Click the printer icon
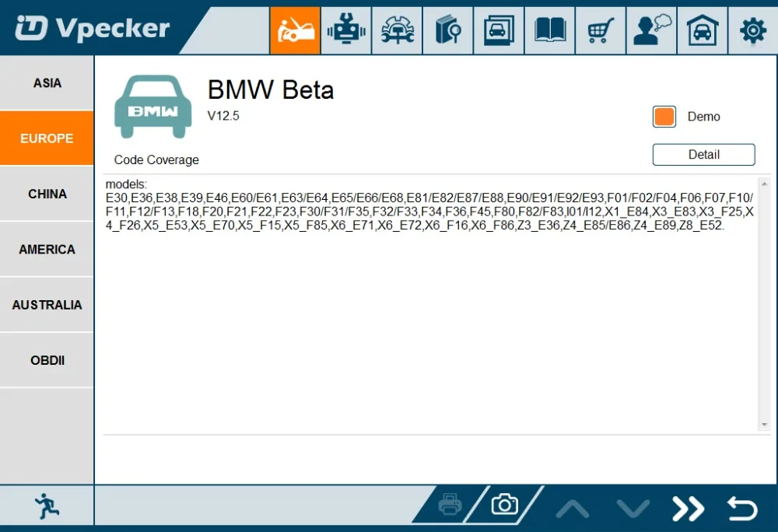778x532 pixels. point(450,506)
